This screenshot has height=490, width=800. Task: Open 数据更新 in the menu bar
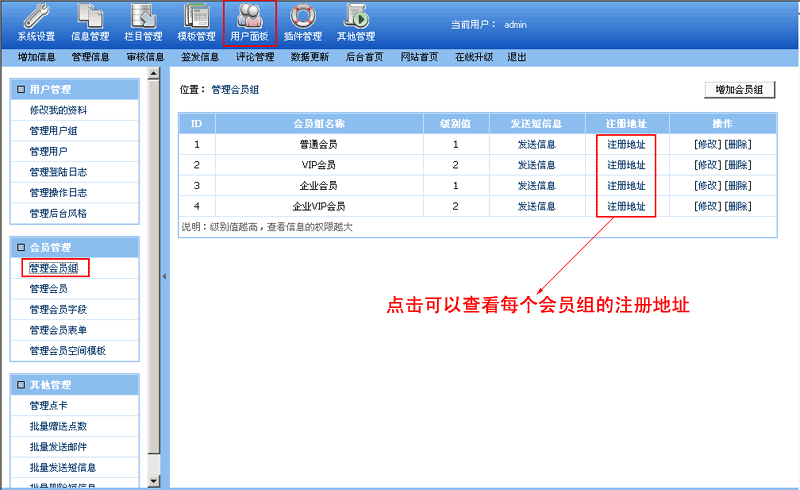pyautogui.click(x=309, y=57)
